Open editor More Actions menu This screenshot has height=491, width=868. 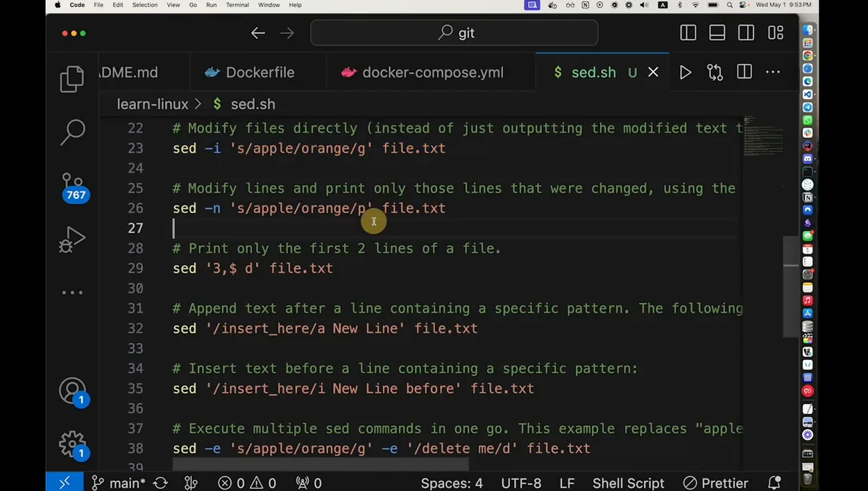click(773, 72)
